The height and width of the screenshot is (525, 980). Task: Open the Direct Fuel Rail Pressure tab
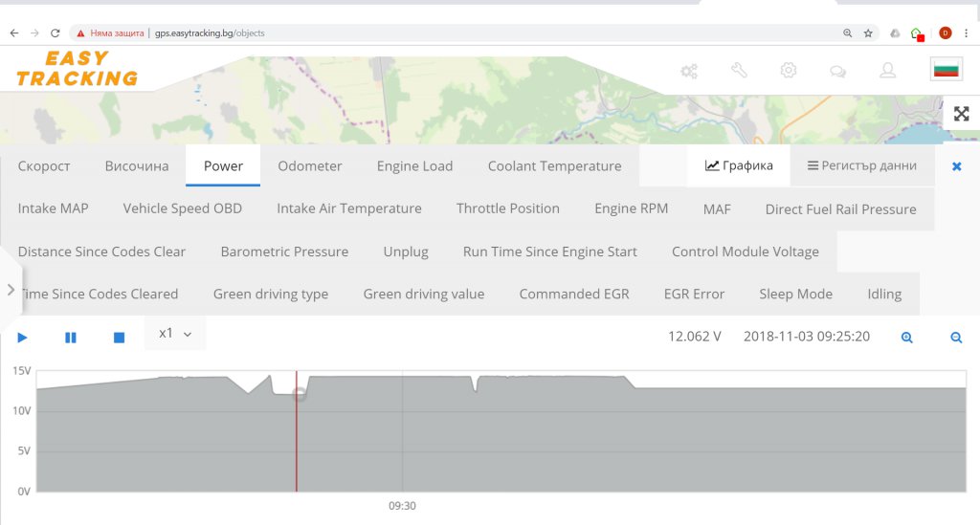tap(841, 209)
